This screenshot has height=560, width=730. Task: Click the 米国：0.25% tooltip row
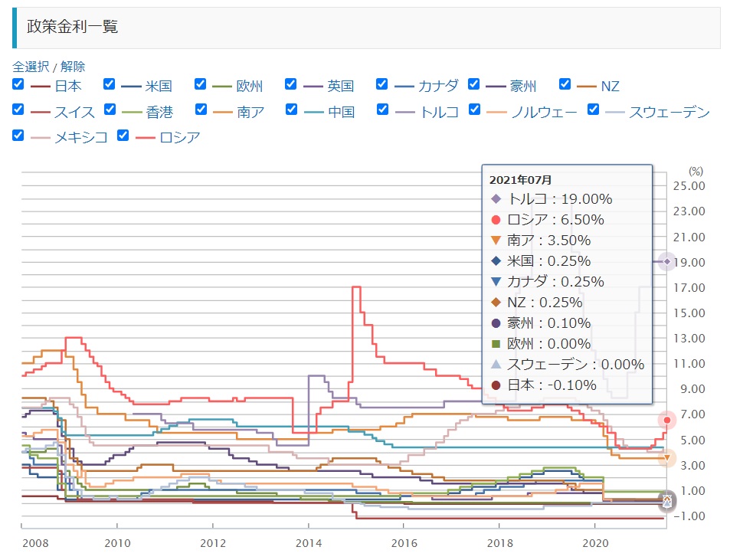click(541, 261)
